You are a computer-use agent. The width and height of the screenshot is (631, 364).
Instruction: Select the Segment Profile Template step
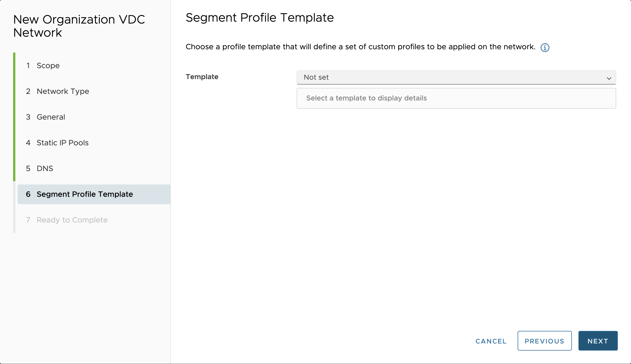point(85,194)
